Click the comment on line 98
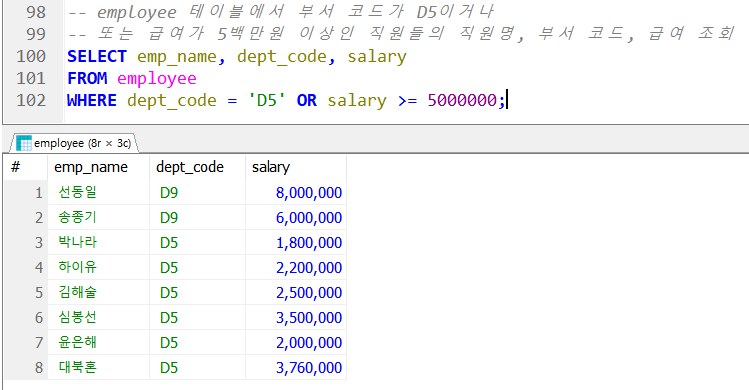 [281, 12]
